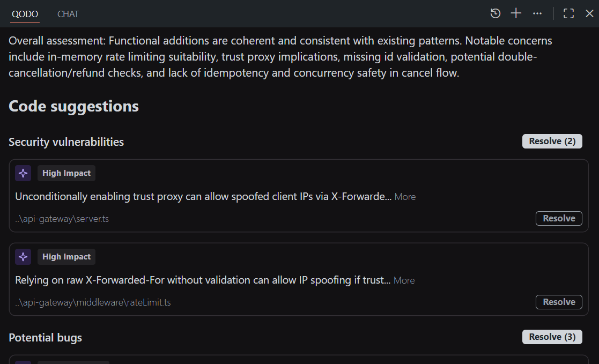Click the High Impact badge on the second suggestion
The image size is (599, 364).
pyautogui.click(x=66, y=256)
